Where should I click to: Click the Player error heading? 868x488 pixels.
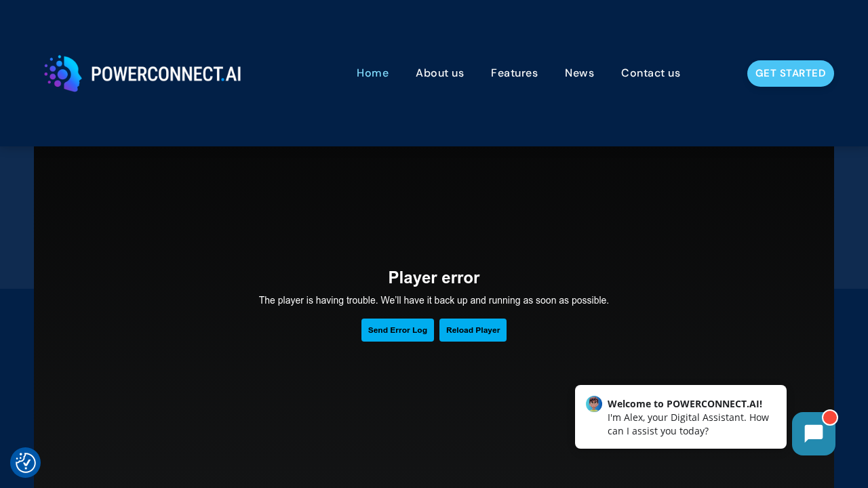pyautogui.click(x=433, y=277)
